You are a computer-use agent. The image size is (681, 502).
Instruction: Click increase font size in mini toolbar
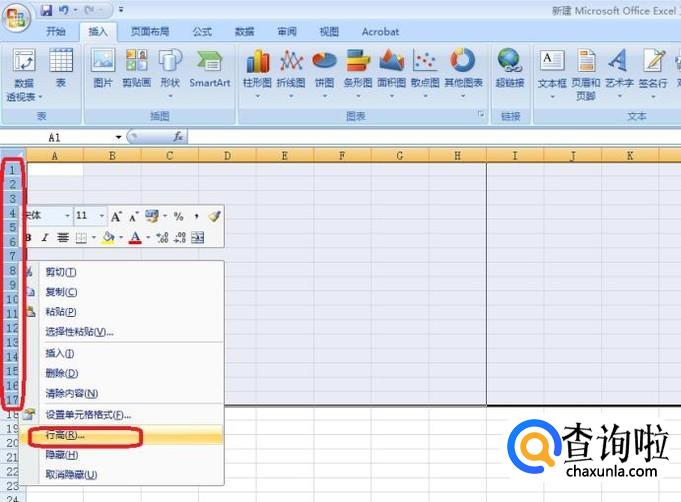coord(116,216)
